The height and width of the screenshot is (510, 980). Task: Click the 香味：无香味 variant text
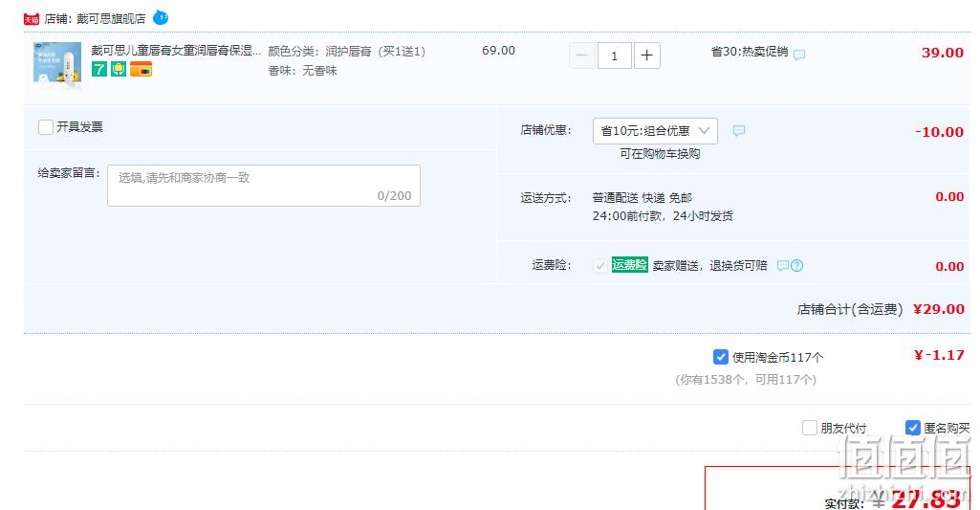[x=302, y=71]
